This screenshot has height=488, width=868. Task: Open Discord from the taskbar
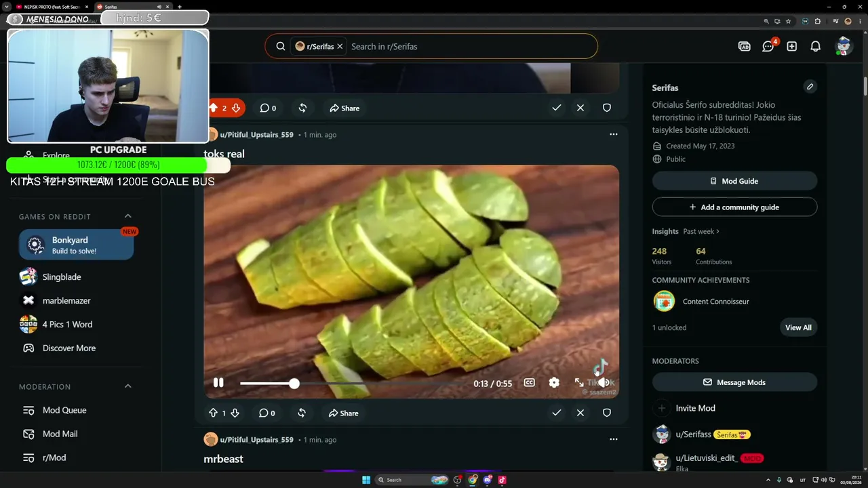[x=488, y=480]
